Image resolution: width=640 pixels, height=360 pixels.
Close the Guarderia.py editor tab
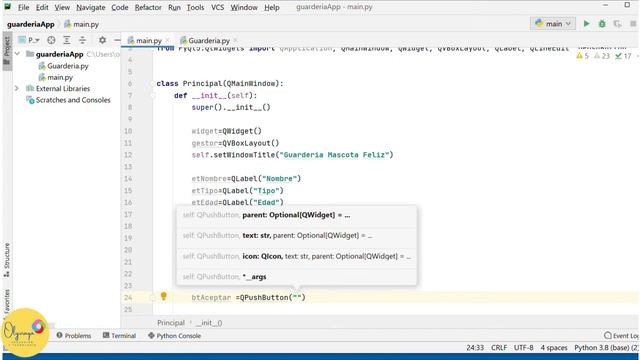(236, 40)
